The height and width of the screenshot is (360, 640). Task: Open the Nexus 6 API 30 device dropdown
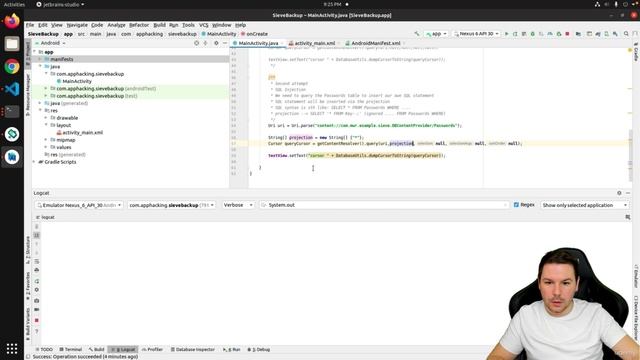pos(476,34)
